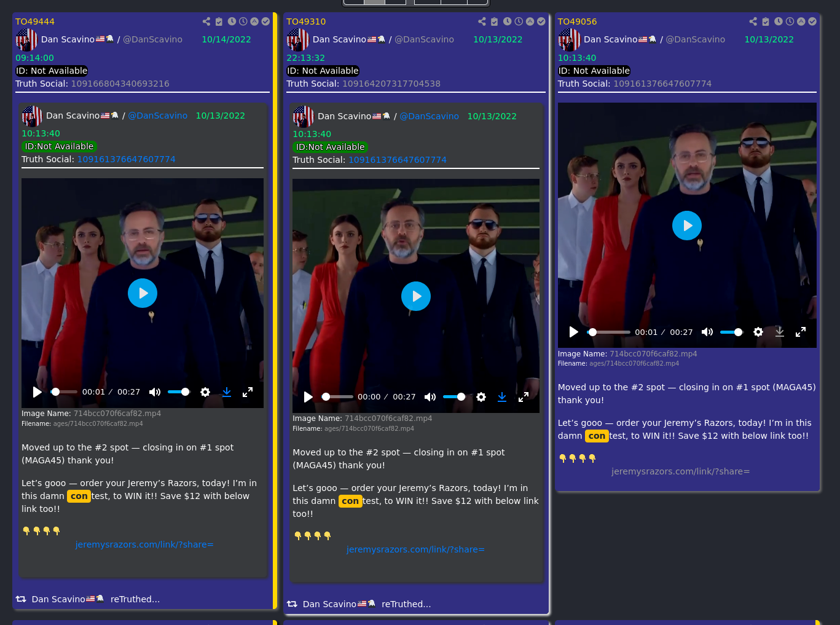Viewport: 840px width, 625px height.
Task: Play video using small play button on TO49310
Action: [x=308, y=397]
